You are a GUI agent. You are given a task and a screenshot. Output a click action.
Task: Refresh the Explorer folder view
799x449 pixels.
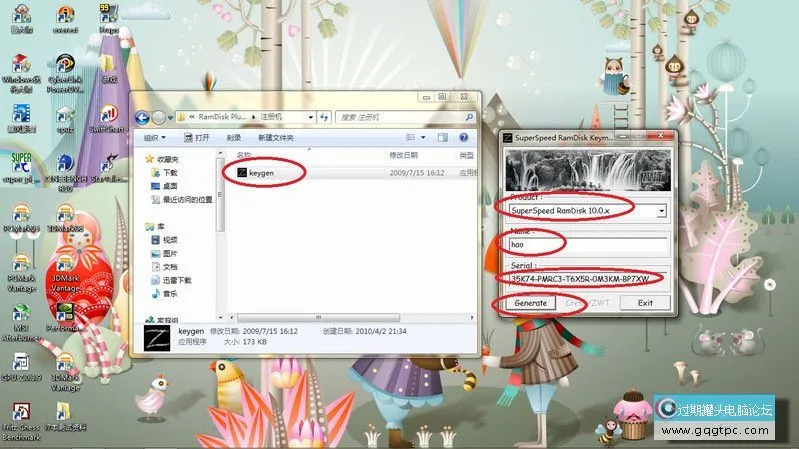point(324,117)
